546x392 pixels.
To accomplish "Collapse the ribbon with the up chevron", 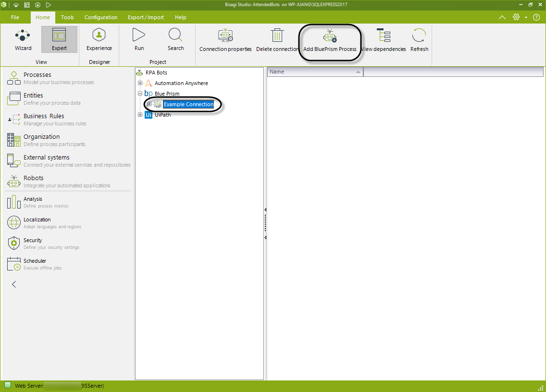I will pos(502,17).
